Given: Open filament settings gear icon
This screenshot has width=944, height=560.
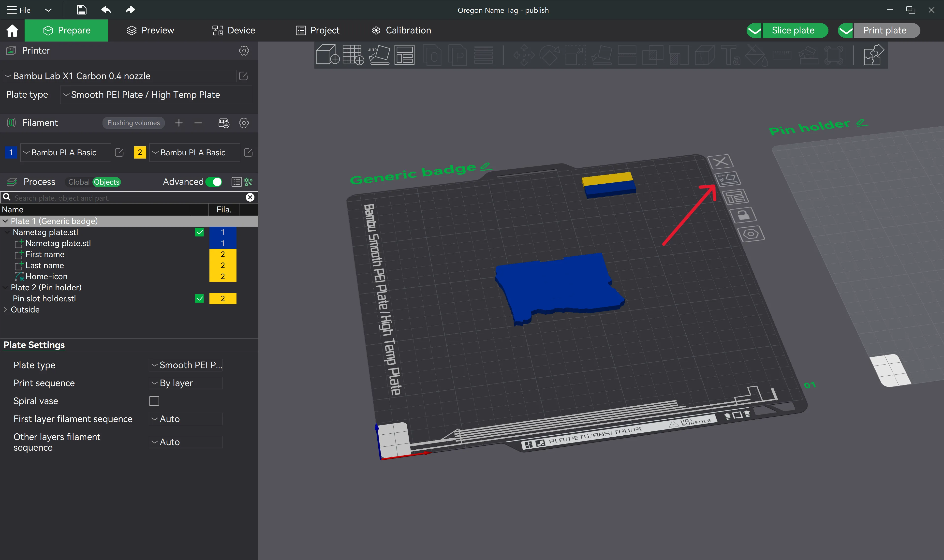Looking at the screenshot, I should 244,123.
